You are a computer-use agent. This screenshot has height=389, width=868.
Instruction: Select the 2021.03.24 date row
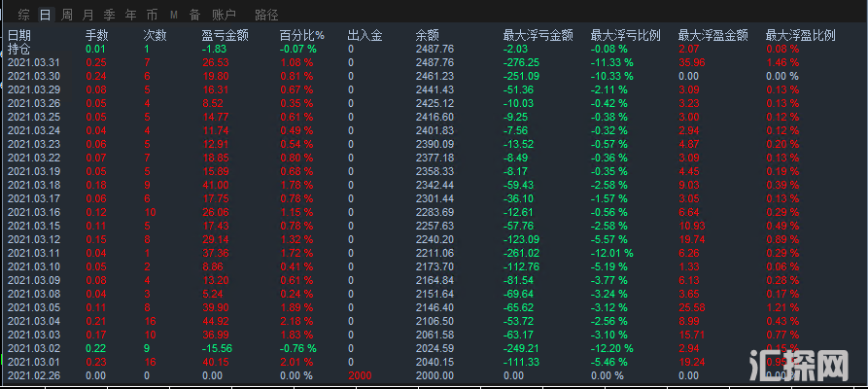(33, 130)
